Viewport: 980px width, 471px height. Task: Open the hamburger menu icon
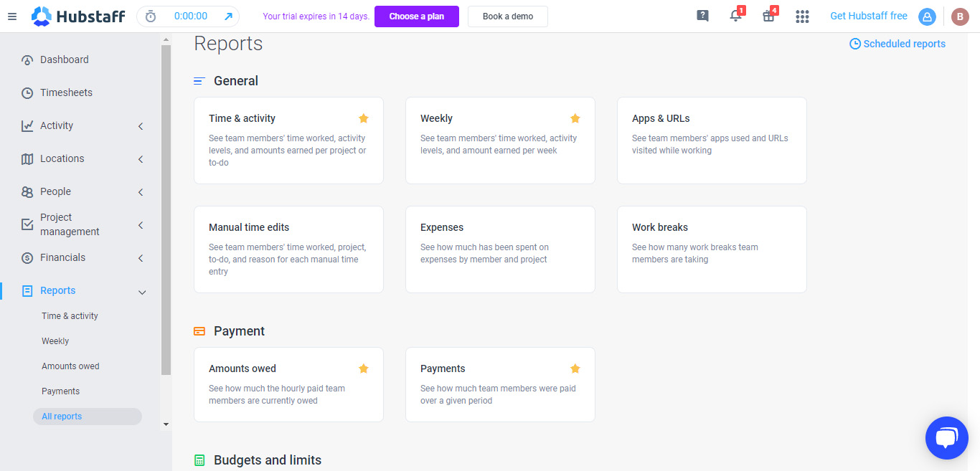(12, 16)
